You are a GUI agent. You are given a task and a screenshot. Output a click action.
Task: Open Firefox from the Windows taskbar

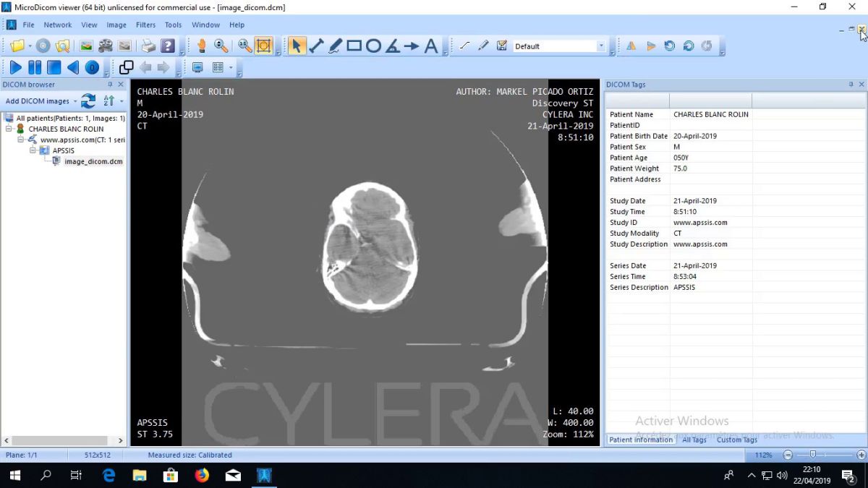tap(202, 475)
